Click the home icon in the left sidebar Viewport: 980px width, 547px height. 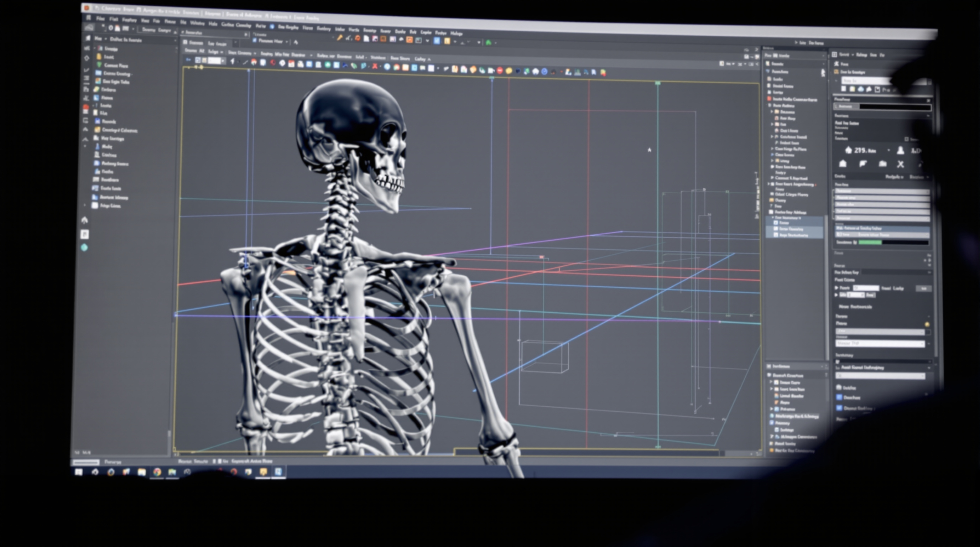(84, 220)
